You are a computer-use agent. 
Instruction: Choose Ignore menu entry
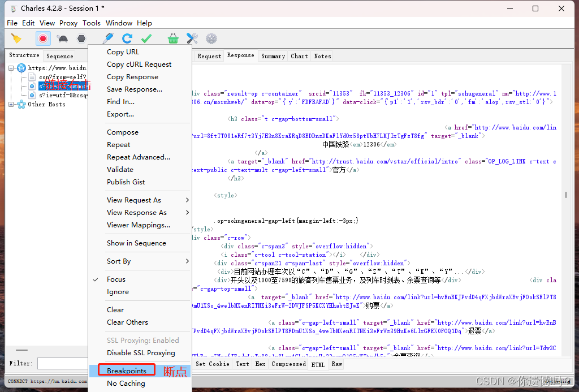(x=118, y=292)
